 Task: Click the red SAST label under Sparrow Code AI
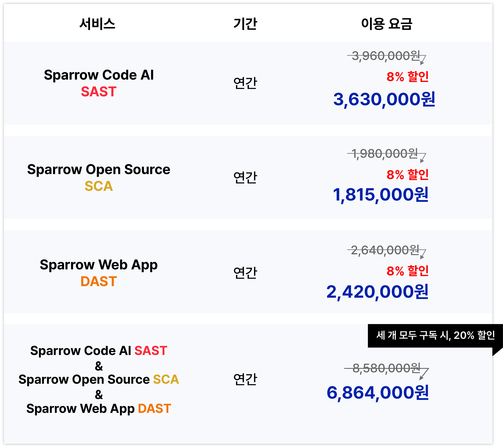click(x=99, y=92)
